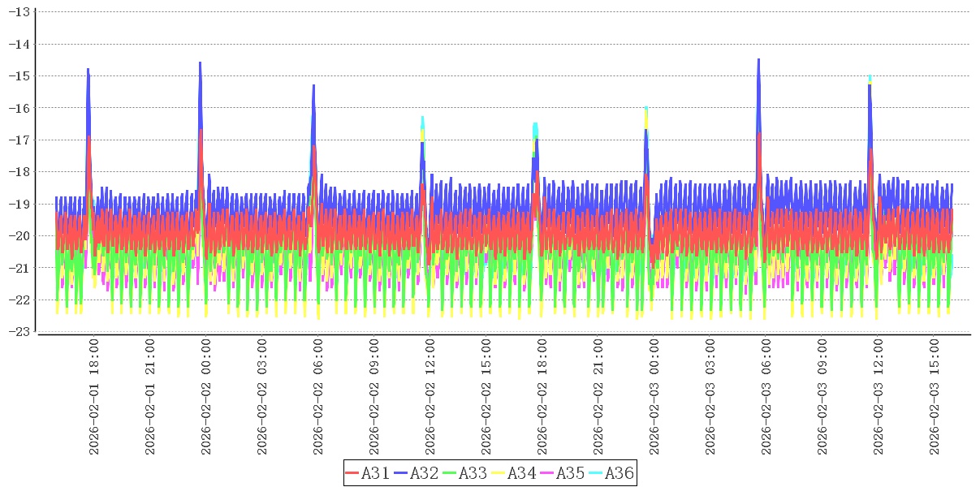Select the -18 y-axis tick label

click(19, 171)
